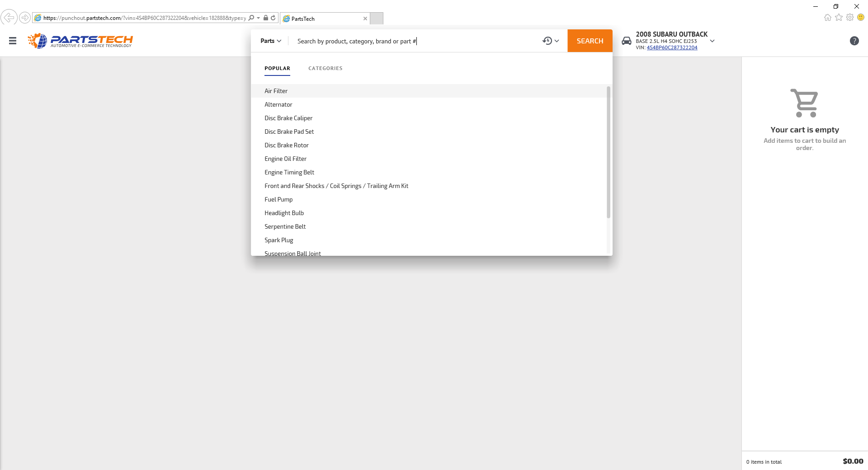Image resolution: width=868 pixels, height=470 pixels.
Task: Click inside the product search field
Action: click(x=407, y=41)
